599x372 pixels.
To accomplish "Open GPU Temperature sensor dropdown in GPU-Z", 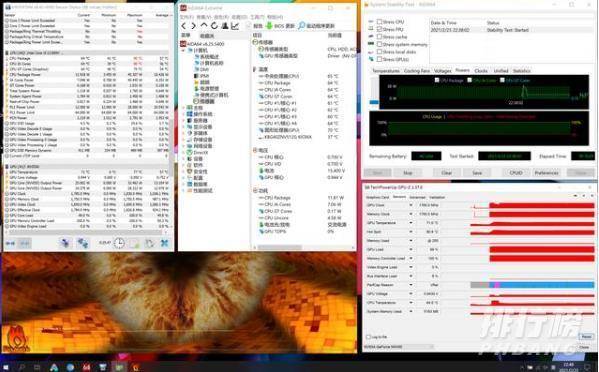I will [x=411, y=223].
